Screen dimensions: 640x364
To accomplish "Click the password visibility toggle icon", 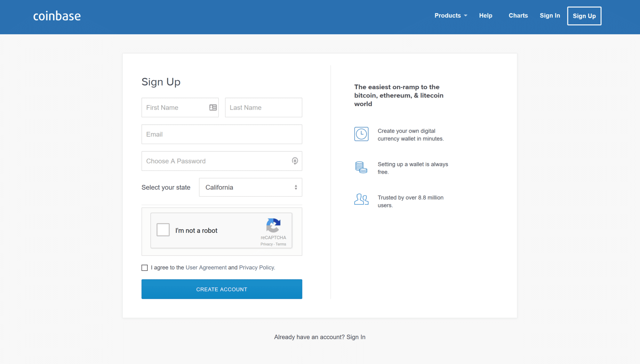I will click(294, 160).
